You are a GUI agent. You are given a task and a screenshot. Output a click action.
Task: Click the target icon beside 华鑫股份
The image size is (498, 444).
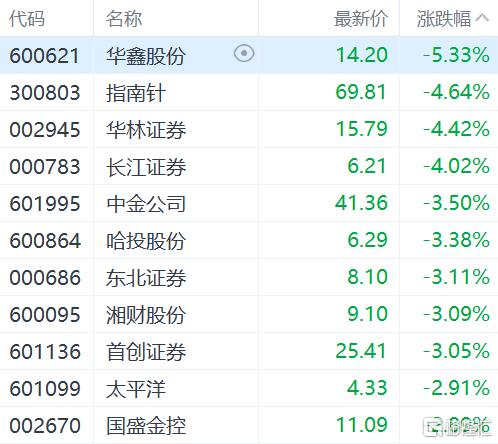244,53
